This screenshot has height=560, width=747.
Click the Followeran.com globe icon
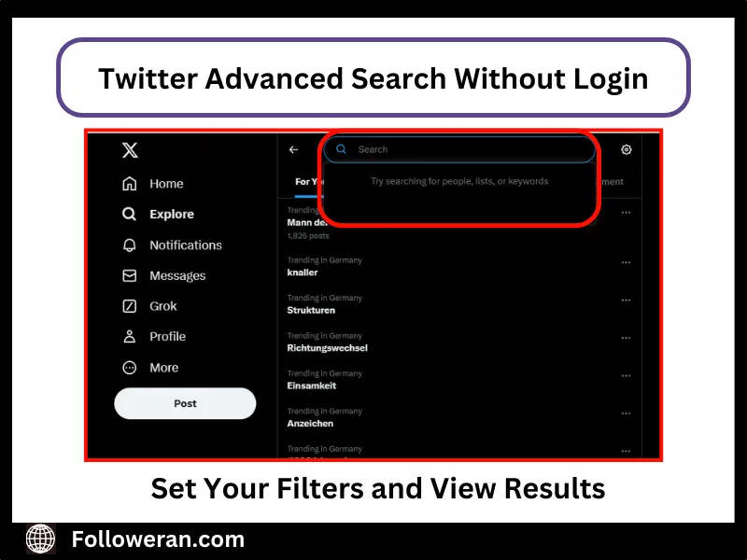point(40,539)
